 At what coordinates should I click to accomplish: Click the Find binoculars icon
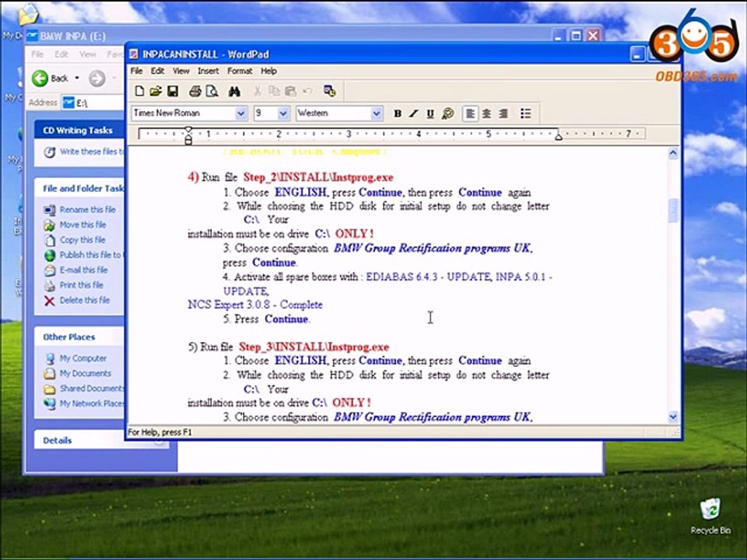point(234,91)
